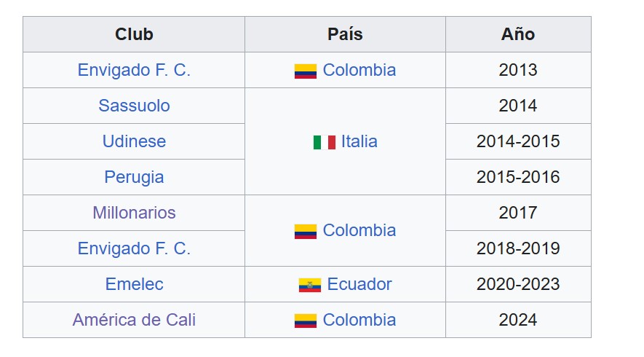Viewport: 644px width, 357px height.
Task: Open the Envigado F. C. link for 2018-2019
Action: point(134,248)
